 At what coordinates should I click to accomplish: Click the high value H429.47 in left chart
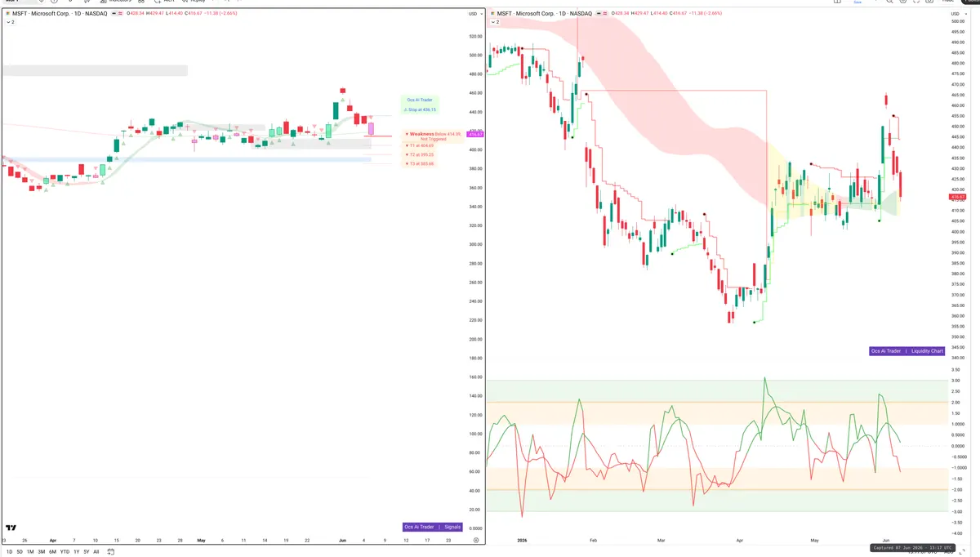[155, 13]
